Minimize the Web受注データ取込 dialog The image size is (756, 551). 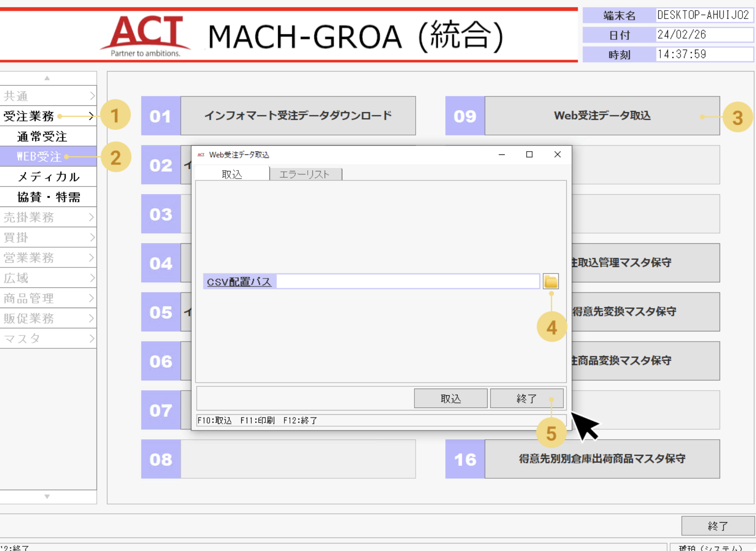502,154
